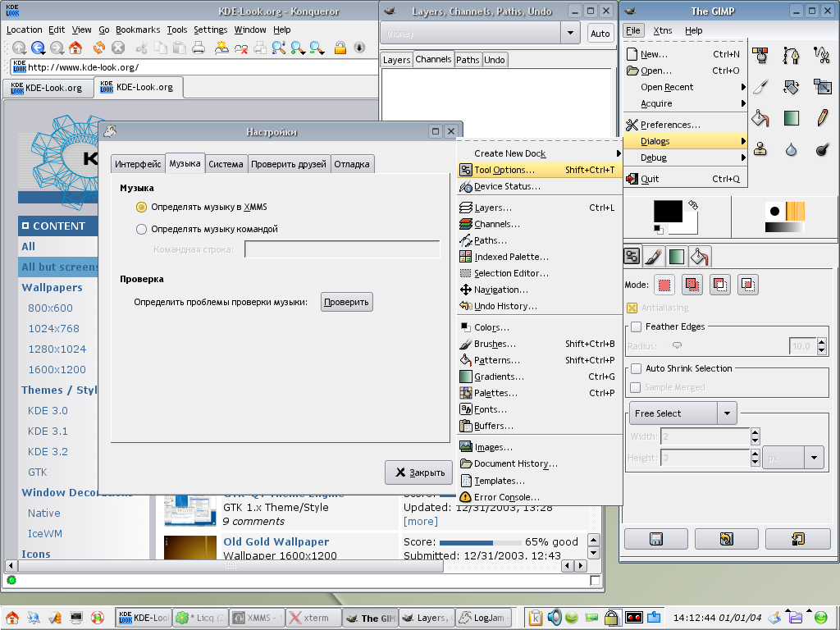Click the active pattern orange swatch

click(795, 211)
